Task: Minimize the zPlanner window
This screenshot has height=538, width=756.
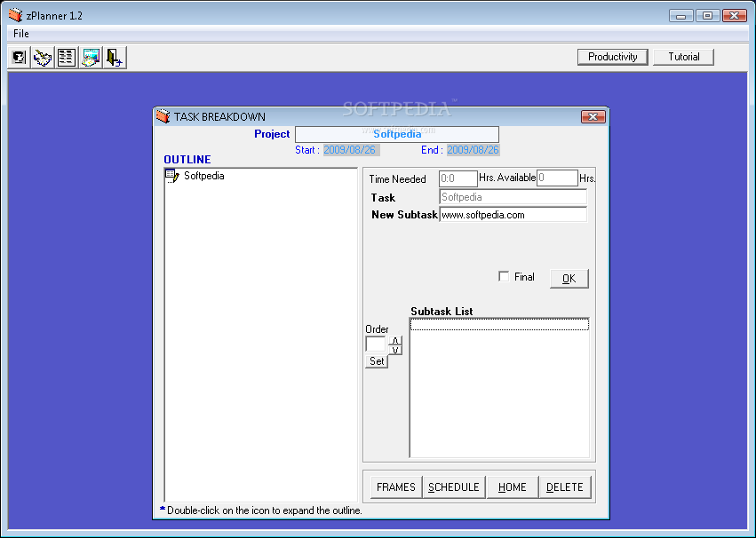Action: click(x=680, y=16)
